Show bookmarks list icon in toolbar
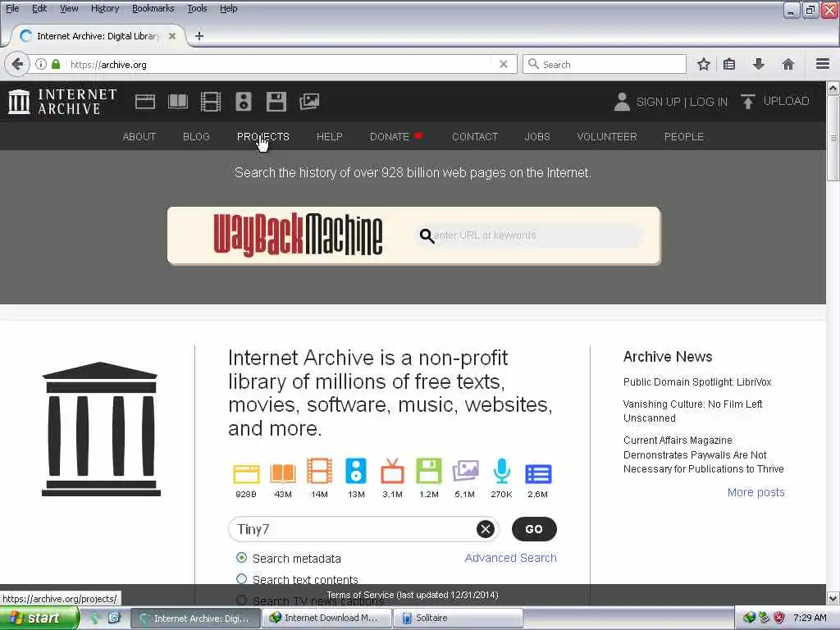Viewport: 840px width, 630px height. pos(729,64)
